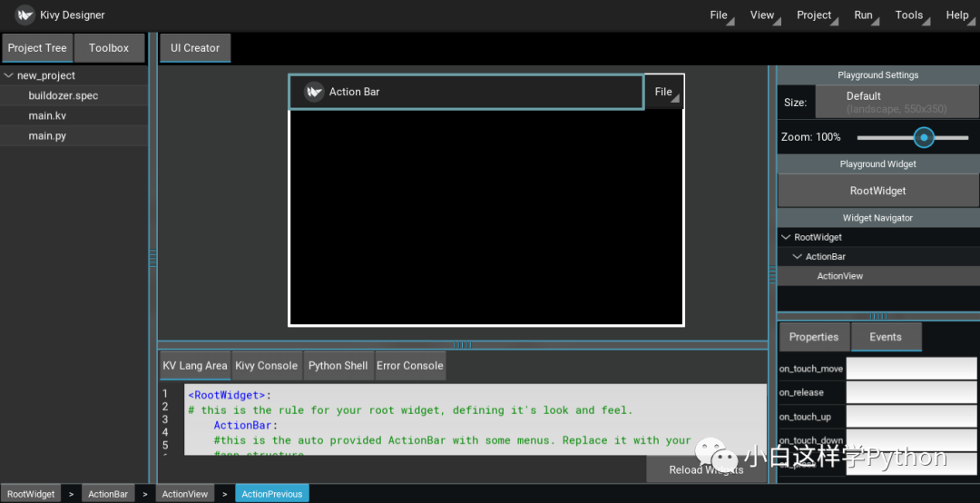Open the Error Console tab

(410, 366)
